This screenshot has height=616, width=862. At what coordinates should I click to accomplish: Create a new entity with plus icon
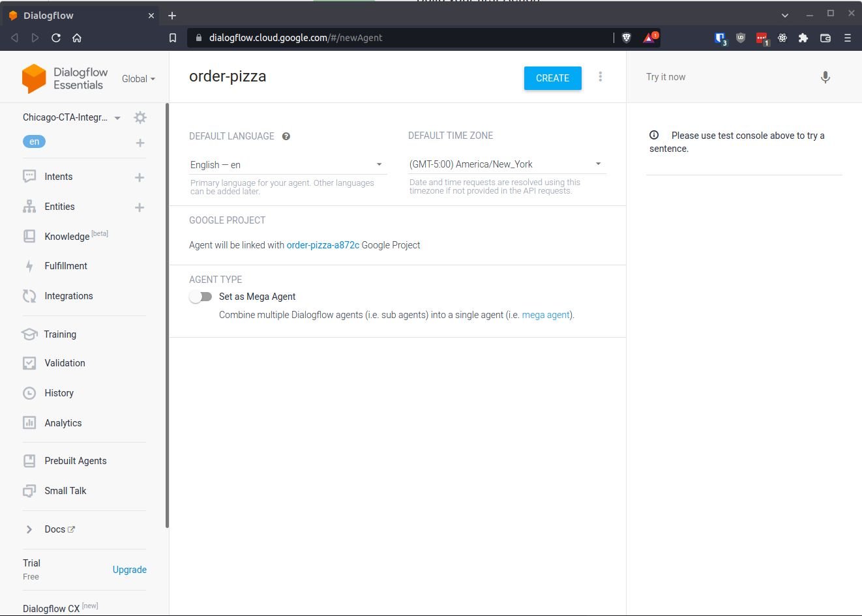pyautogui.click(x=140, y=207)
